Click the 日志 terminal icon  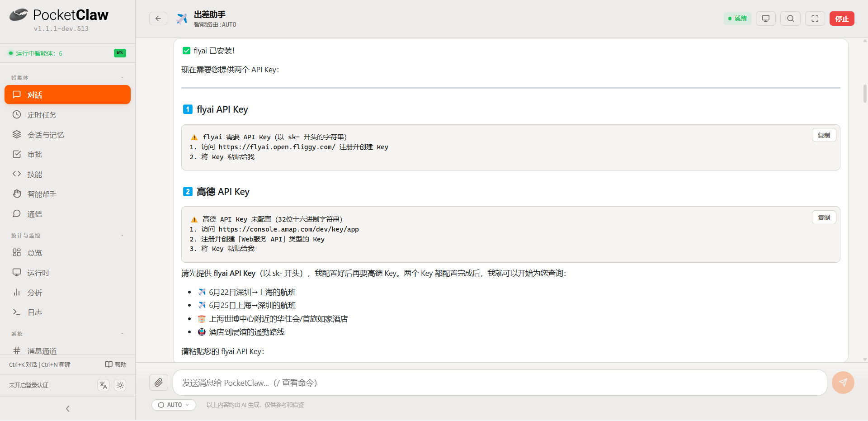pos(17,312)
